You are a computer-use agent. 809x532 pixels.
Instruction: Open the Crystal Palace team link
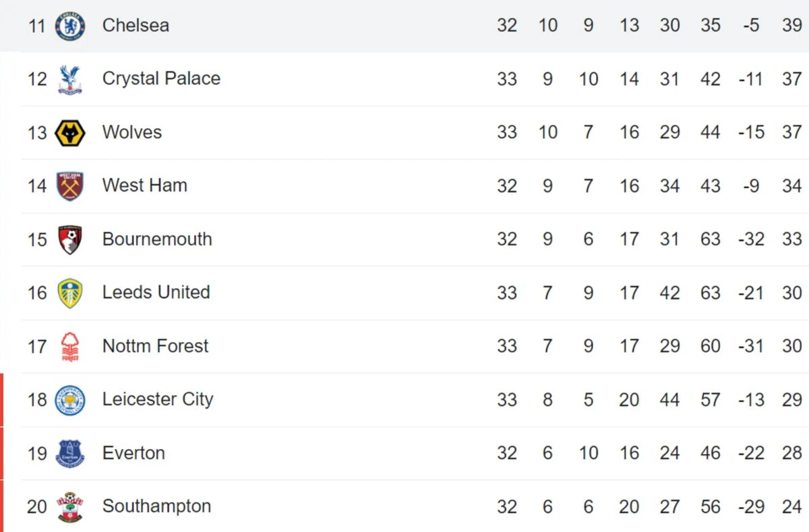click(x=161, y=78)
